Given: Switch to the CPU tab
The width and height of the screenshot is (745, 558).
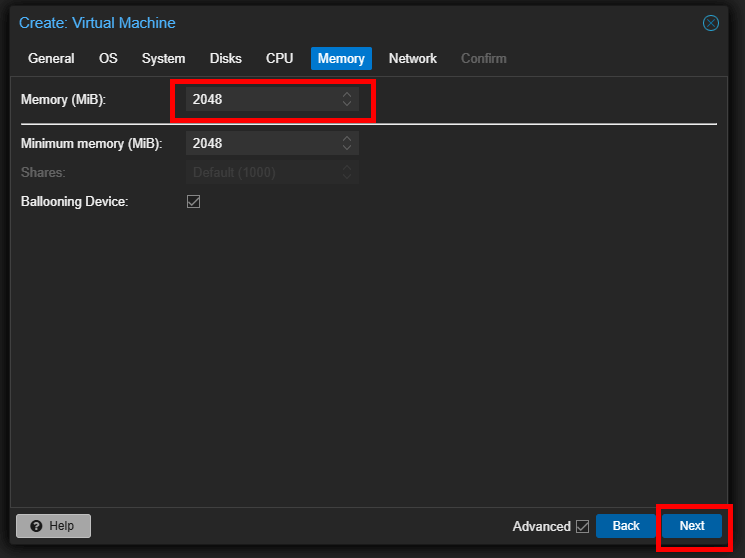Looking at the screenshot, I should tap(279, 58).
